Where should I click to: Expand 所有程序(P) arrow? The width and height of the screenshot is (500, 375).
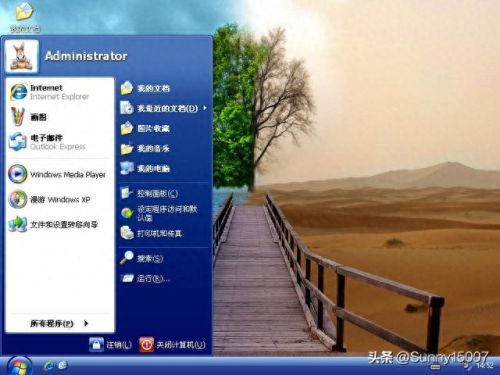pyautogui.click(x=86, y=323)
